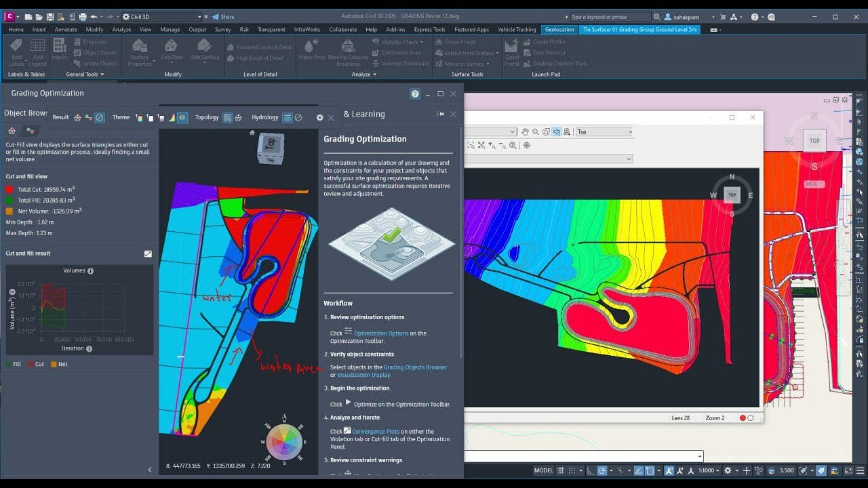The height and width of the screenshot is (488, 868).
Task: Open the Optimization Options link
Action: [381, 333]
